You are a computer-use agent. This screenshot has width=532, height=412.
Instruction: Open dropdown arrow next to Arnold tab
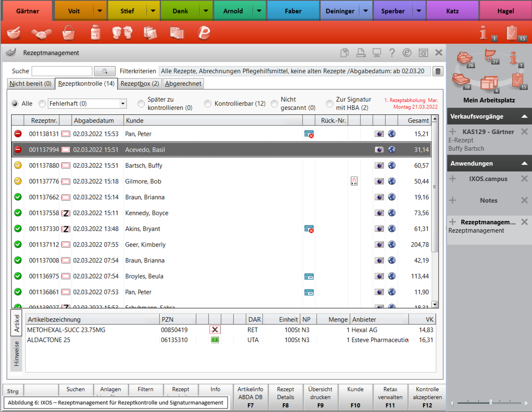(259, 11)
